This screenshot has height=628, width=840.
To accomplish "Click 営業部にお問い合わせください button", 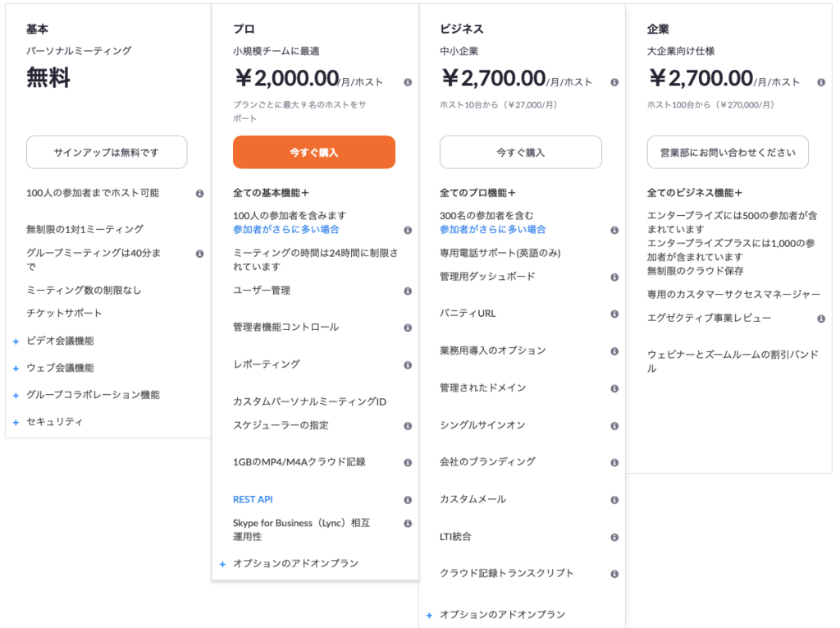I will coord(728,153).
